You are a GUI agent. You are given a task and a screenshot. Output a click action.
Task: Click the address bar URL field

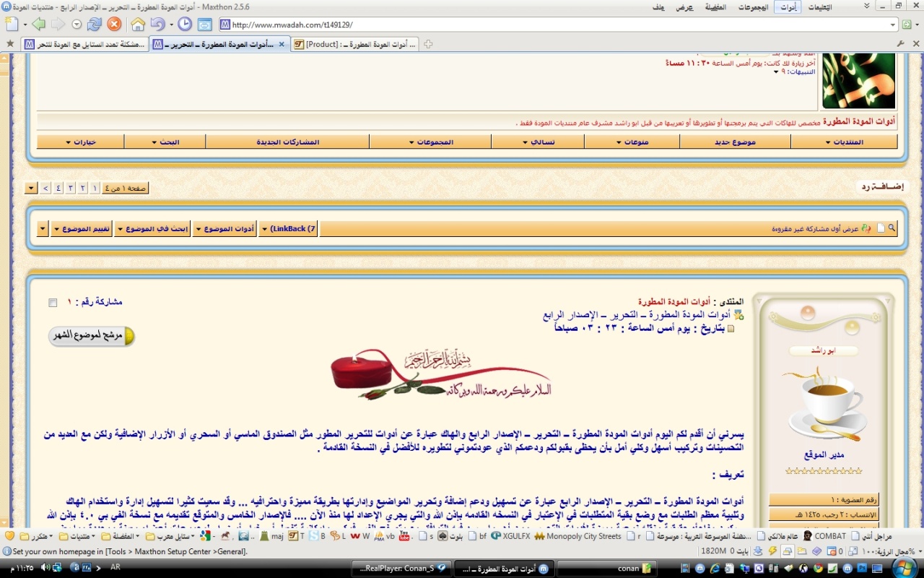[556, 25]
